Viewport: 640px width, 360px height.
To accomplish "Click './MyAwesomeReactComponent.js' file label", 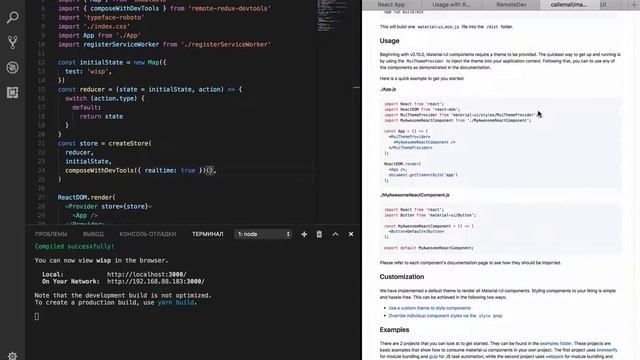I will click(415, 195).
